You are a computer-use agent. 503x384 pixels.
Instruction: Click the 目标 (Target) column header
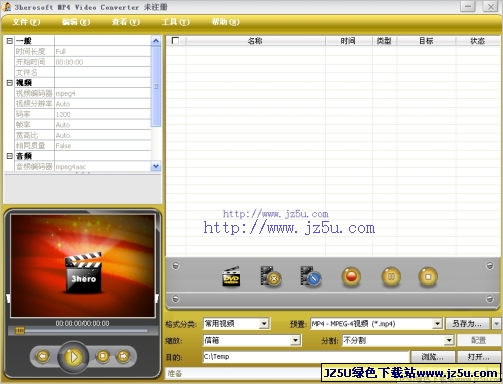(426, 41)
